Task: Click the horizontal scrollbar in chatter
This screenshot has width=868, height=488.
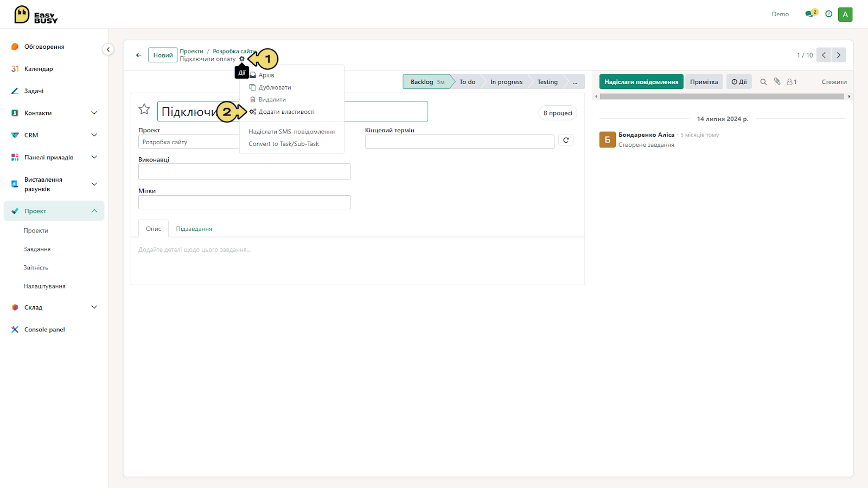Action: pyautogui.click(x=722, y=97)
